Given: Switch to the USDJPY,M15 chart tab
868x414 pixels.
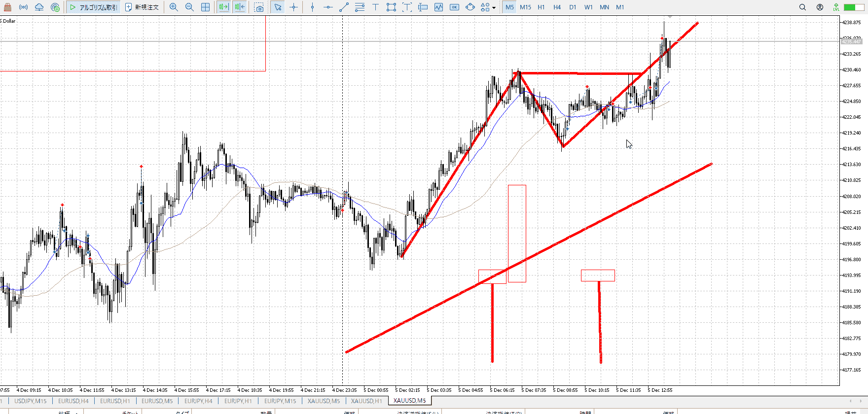Looking at the screenshot, I should (30, 401).
